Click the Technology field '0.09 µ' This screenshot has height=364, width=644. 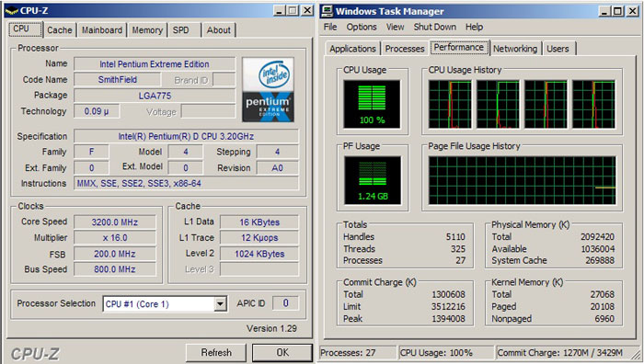[97, 111]
